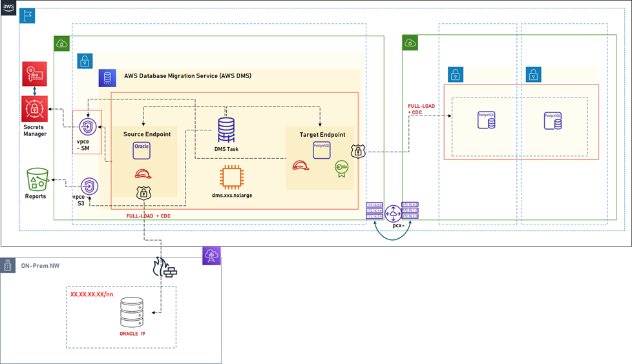Select the dms.xxx.nxlarge instance chip icon

231,177
